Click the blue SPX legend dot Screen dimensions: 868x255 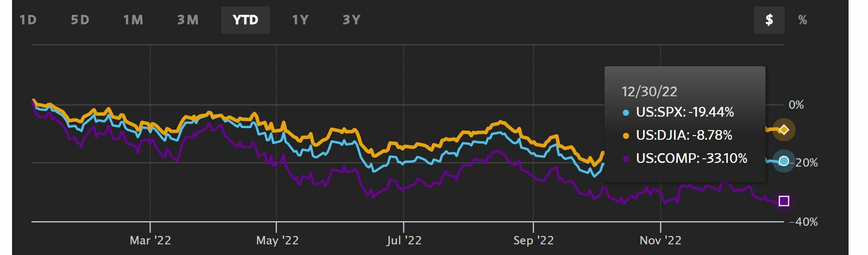[626, 112]
